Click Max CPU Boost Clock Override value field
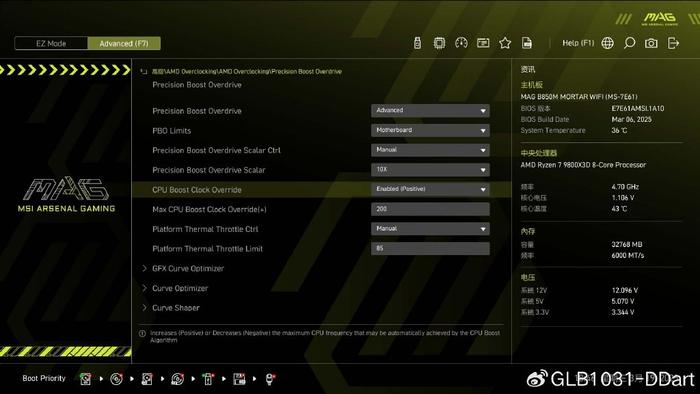The height and width of the screenshot is (394, 700). [430, 209]
